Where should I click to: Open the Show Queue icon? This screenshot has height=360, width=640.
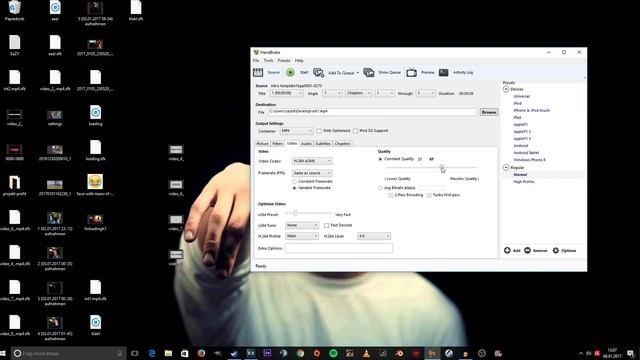pyautogui.click(x=369, y=72)
